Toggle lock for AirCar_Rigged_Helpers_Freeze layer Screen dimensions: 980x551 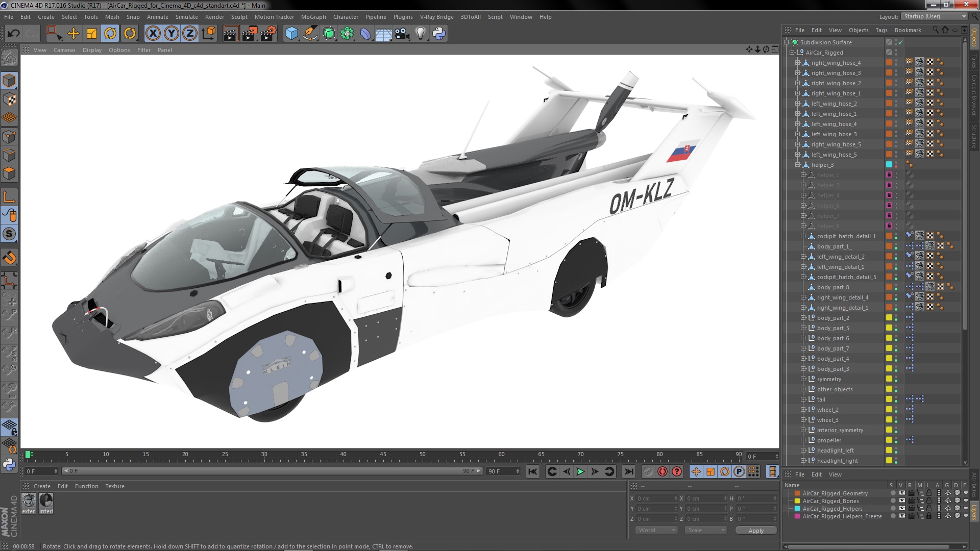click(x=929, y=516)
